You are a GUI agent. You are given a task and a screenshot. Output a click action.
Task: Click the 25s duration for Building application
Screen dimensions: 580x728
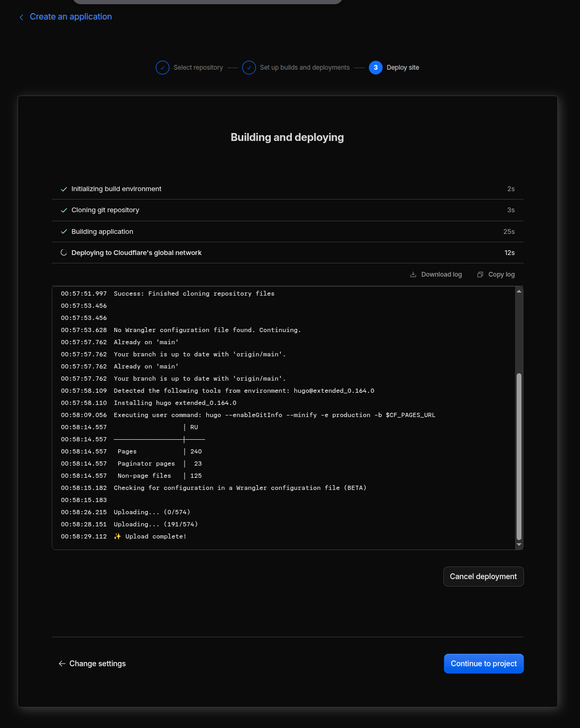coord(509,232)
